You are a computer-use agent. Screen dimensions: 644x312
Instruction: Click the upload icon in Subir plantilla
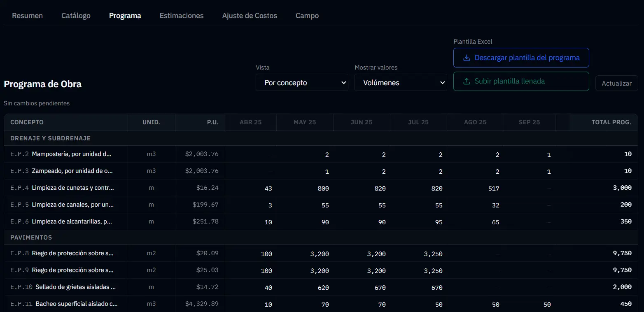[467, 81]
